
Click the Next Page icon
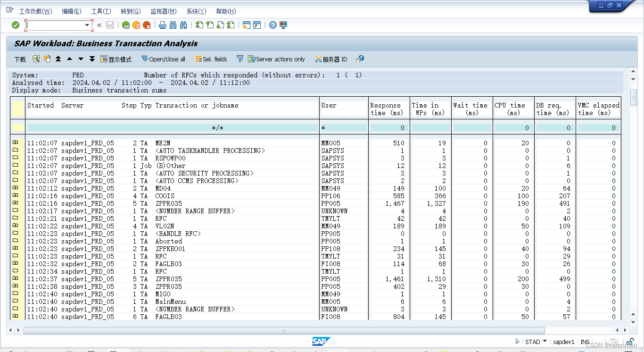(x=220, y=25)
